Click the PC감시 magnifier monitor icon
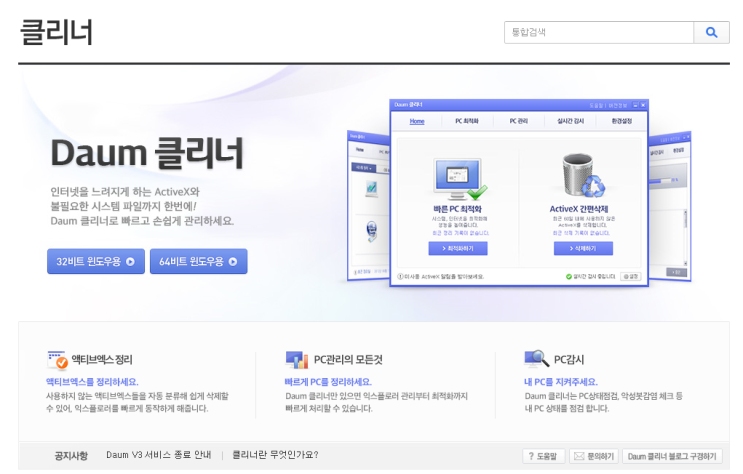This screenshot has height=474, width=743. (x=536, y=359)
